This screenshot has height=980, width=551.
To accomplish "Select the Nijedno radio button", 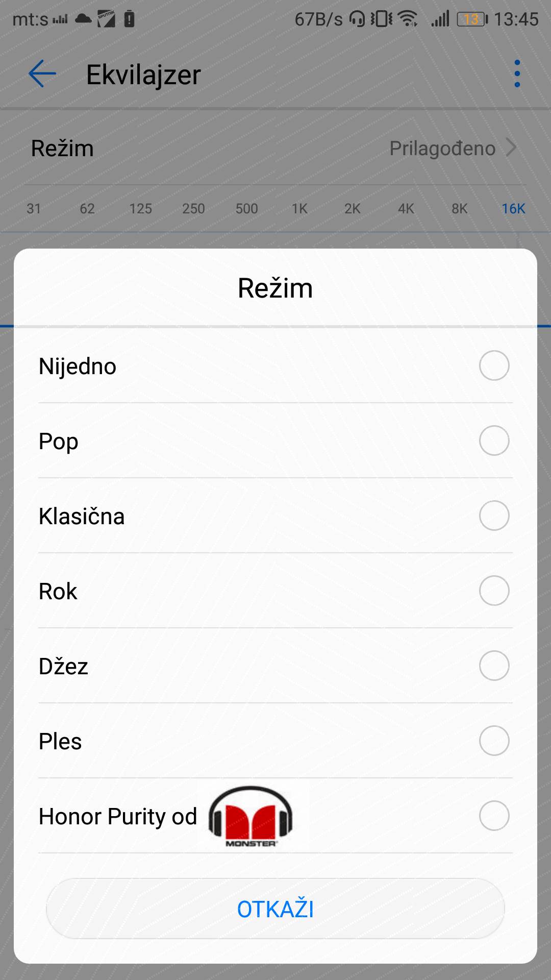I will (x=494, y=365).
